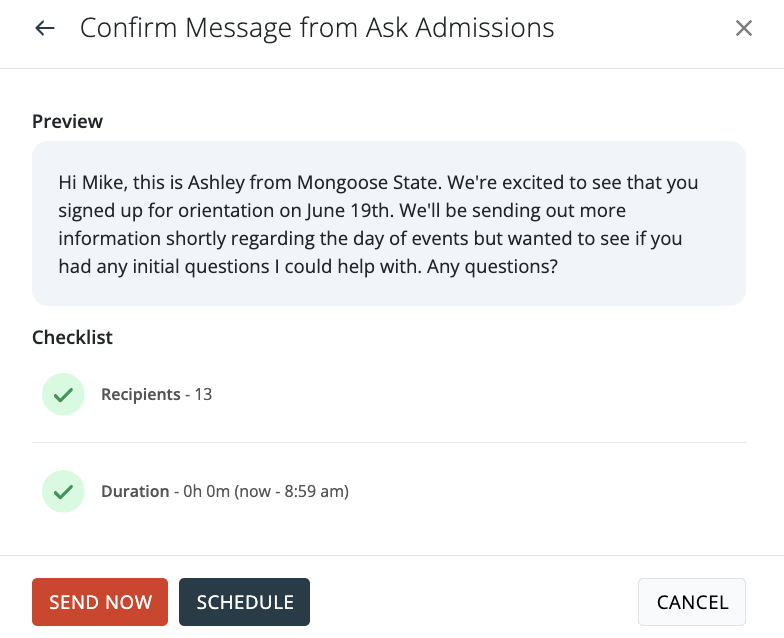The width and height of the screenshot is (784, 638).
Task: Close the Confirm Message dialog
Action: 744,28
